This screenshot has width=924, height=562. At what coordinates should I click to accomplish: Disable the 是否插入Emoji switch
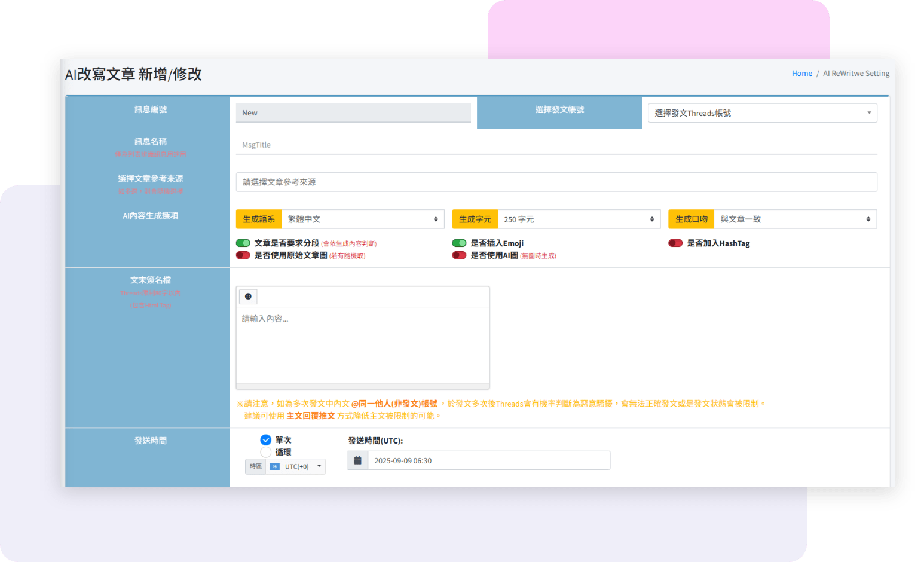coord(459,243)
